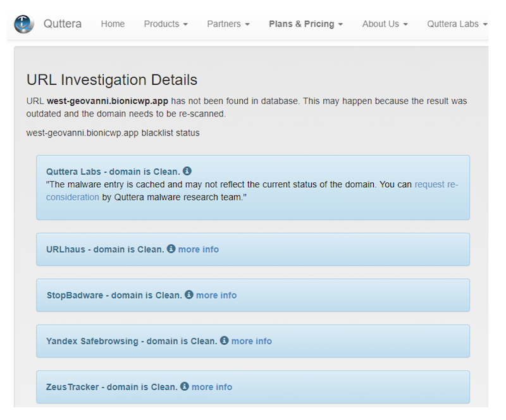The image size is (506, 420).
Task: Click the Quttera globe logo icon
Action: click(24, 24)
